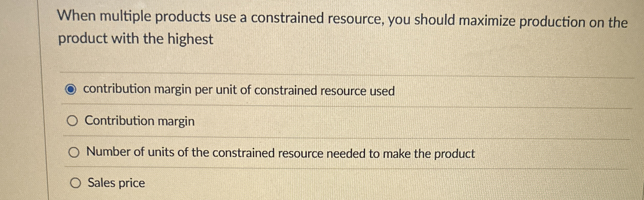Click the label 'Contribution margin'
The width and height of the screenshot is (644, 200).
click(x=140, y=121)
